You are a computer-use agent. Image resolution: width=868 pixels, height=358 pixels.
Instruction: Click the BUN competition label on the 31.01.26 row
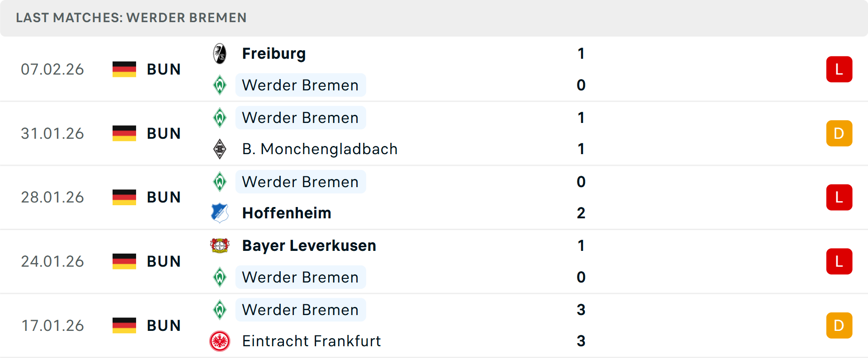click(164, 133)
